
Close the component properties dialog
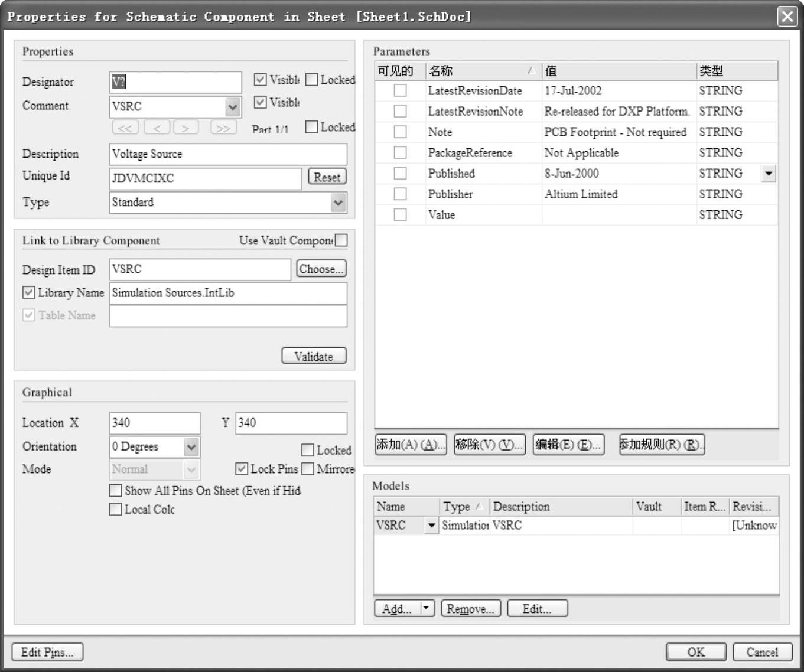(787, 17)
